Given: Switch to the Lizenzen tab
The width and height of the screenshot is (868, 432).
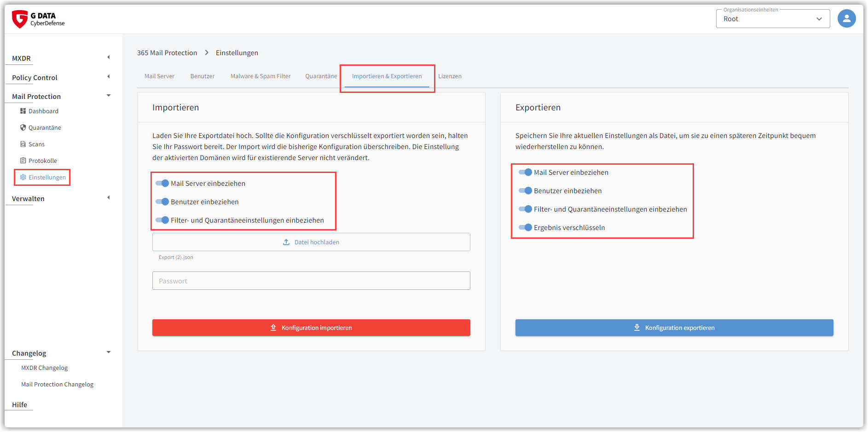Looking at the screenshot, I should coord(450,76).
